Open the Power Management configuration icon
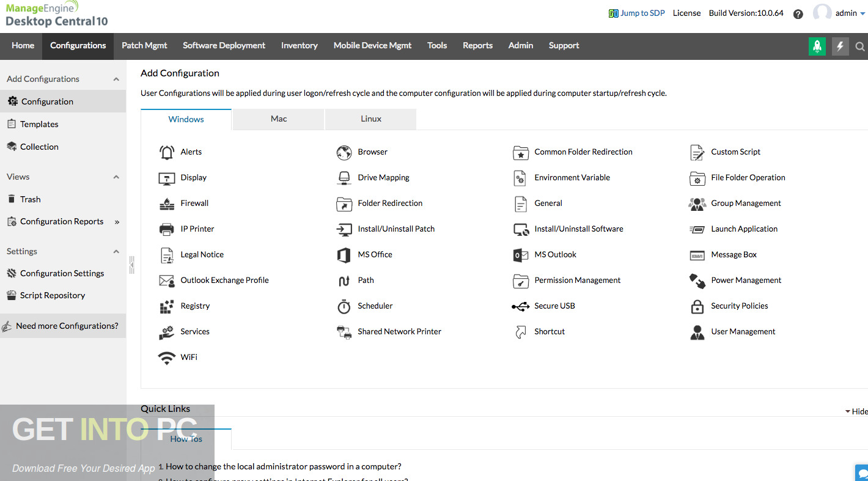Viewport: 868px width, 481px height. [x=697, y=281]
